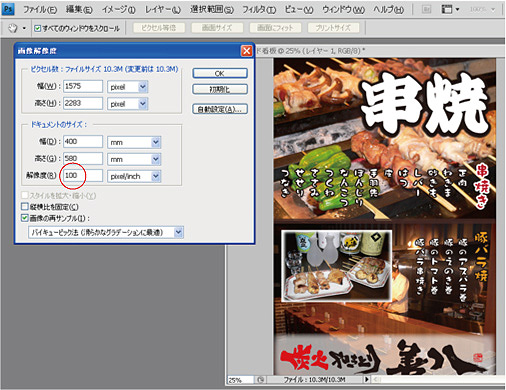Select the Hand tool icon in options bar
The image size is (506, 390).
[x=13, y=28]
